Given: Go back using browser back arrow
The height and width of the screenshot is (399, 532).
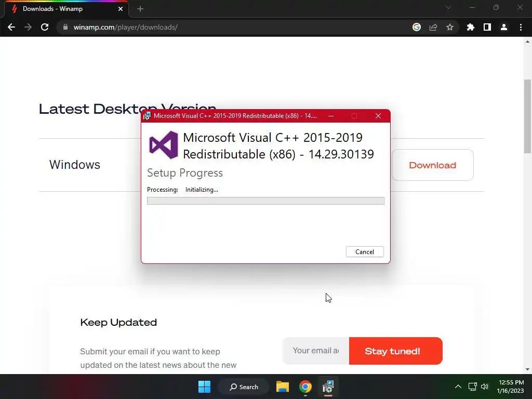Looking at the screenshot, I should (11, 27).
